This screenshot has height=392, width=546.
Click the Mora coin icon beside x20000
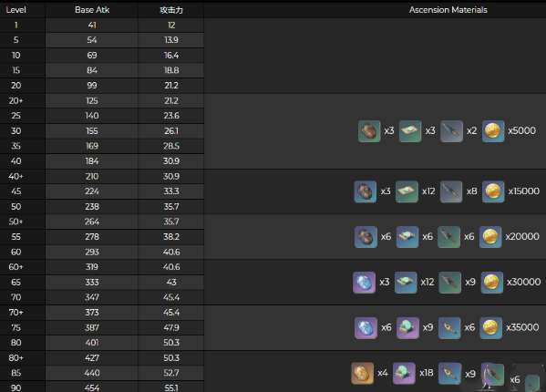(x=490, y=237)
